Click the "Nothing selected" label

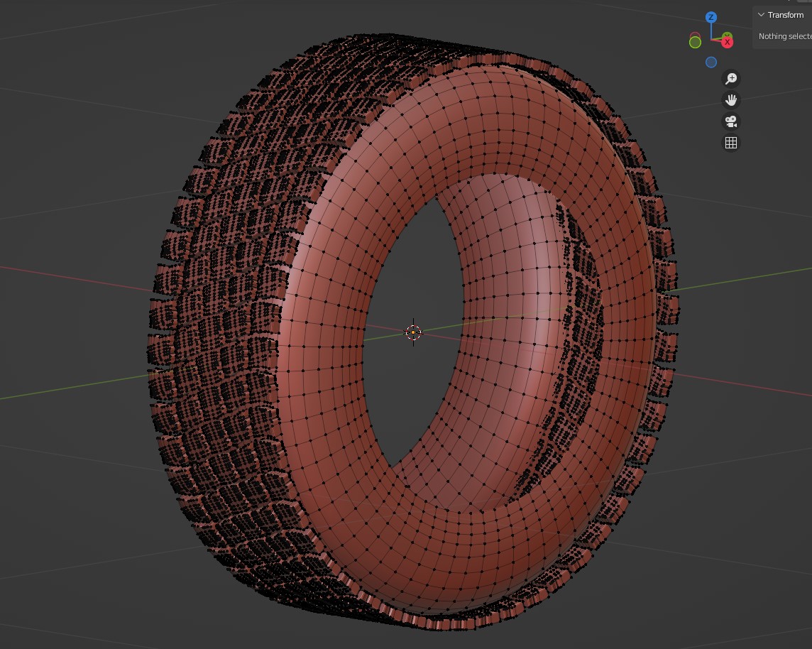click(x=784, y=36)
